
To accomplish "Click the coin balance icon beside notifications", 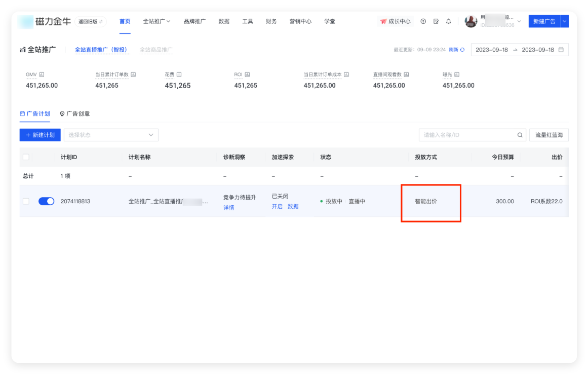I will pos(423,21).
